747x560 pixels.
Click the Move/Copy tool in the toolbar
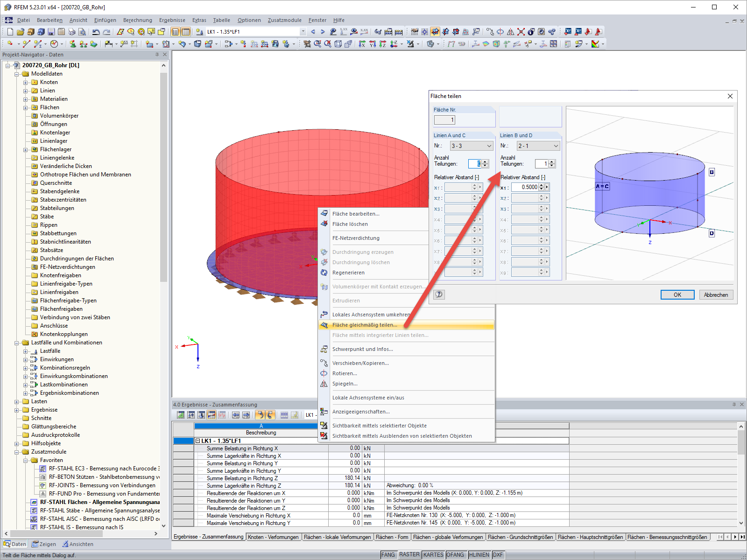[490, 32]
